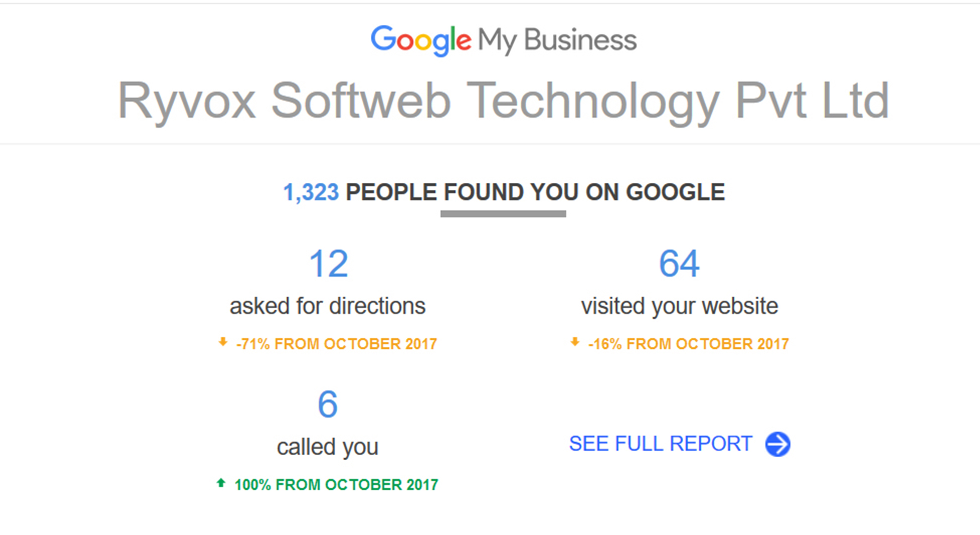Click the PEOPLE FOUND YOU ON GOOGLE heading
Screen dimensions: 980x535
[535, 192]
